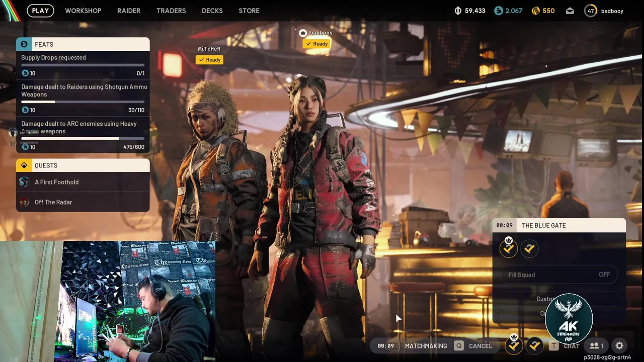Click the QUESTS header icon
644x362 pixels.
[x=24, y=165]
